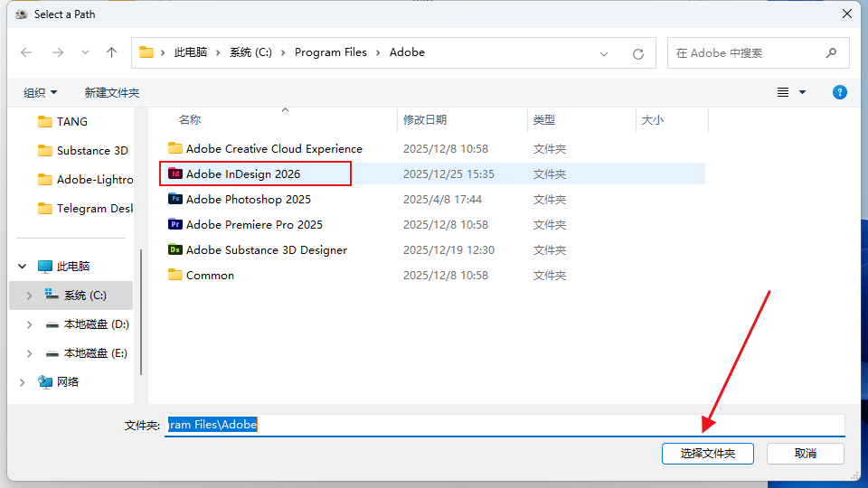Viewport: 868px width, 488px height.
Task: Select 本地磁盘 (E:) drive
Action: [95, 353]
